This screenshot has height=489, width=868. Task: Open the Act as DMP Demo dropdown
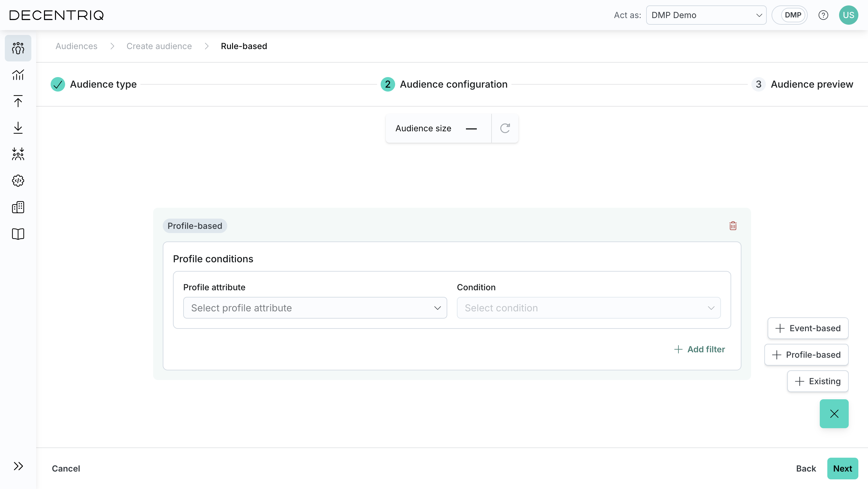pyautogui.click(x=706, y=15)
